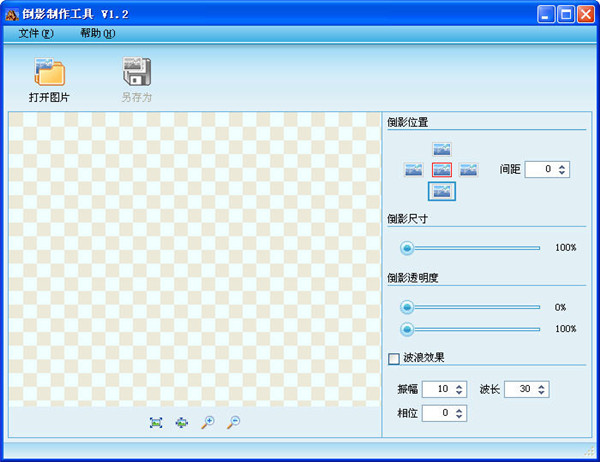The image size is (600, 462).
Task: Click the app icon in title bar
Action: coord(11,15)
